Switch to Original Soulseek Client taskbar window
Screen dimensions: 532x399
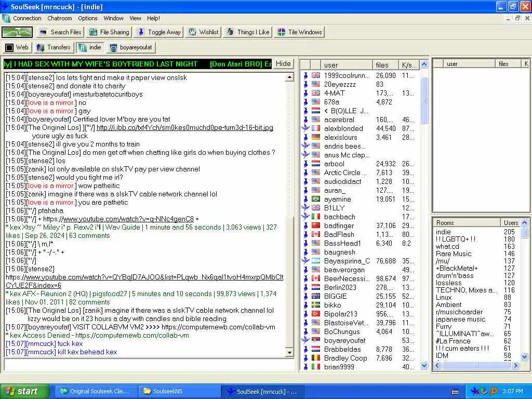click(95, 391)
